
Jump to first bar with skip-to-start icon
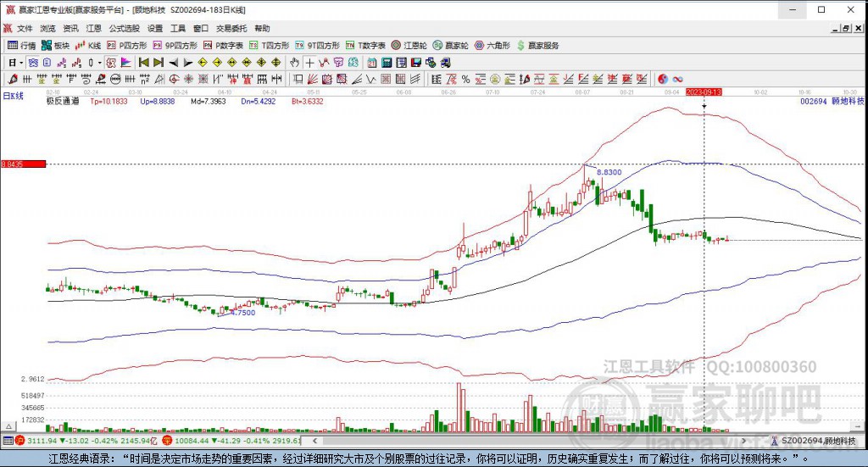pyautogui.click(x=143, y=63)
